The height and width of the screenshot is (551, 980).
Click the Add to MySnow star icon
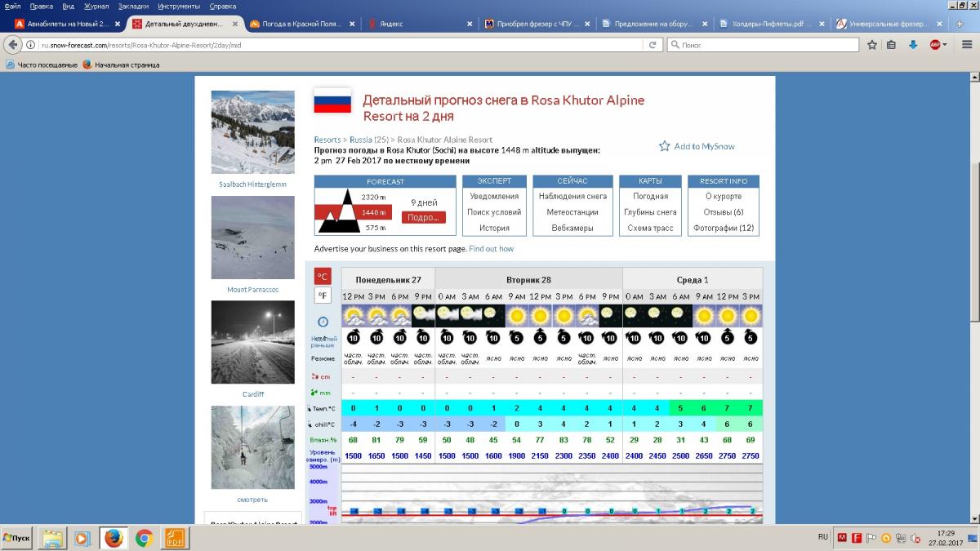[665, 146]
